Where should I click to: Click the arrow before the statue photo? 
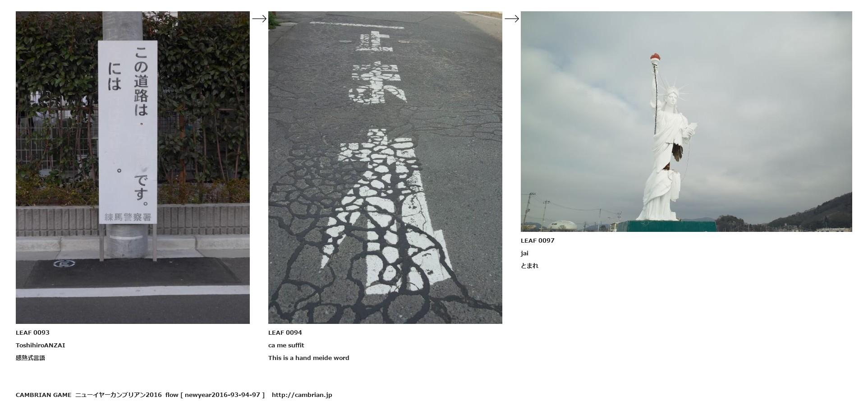[x=512, y=18]
